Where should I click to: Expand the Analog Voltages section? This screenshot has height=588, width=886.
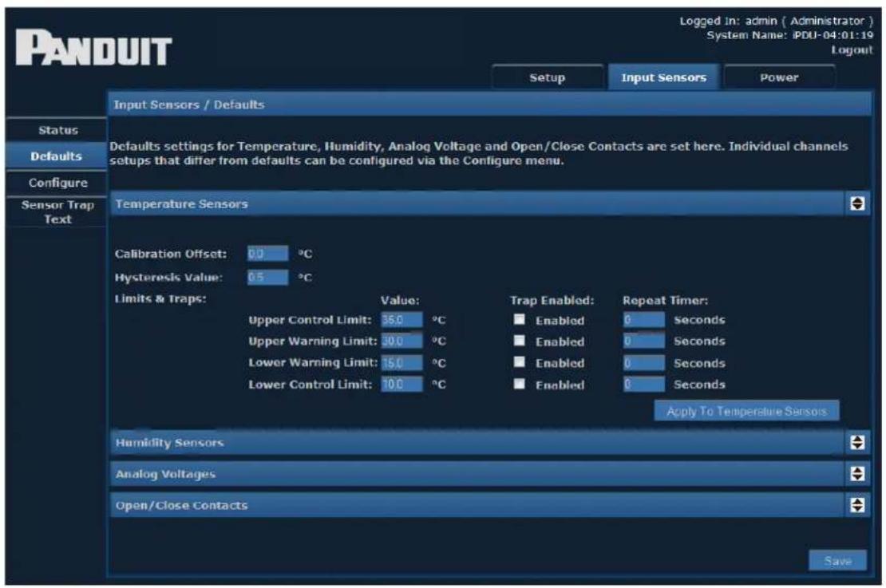[x=857, y=473]
